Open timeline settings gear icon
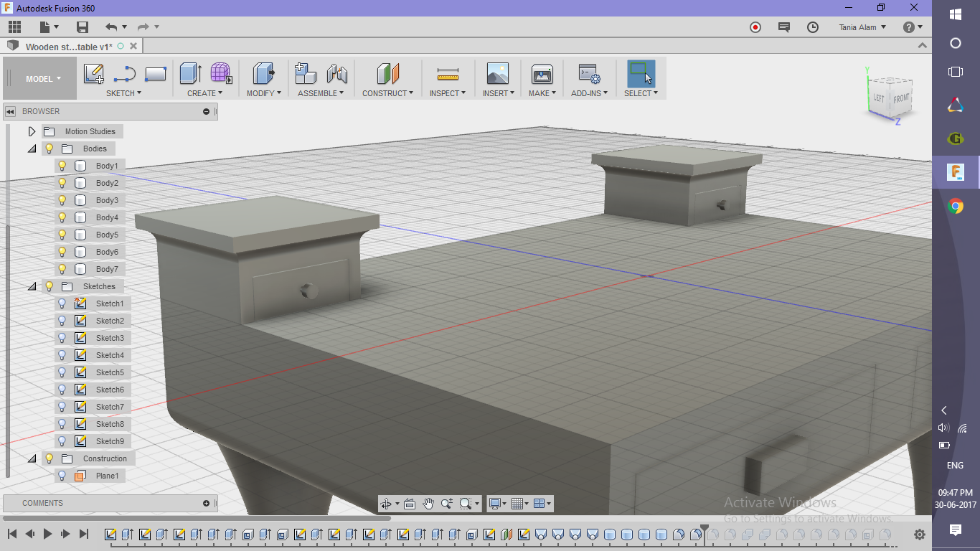Screen dimensions: 980x551 point(920,534)
